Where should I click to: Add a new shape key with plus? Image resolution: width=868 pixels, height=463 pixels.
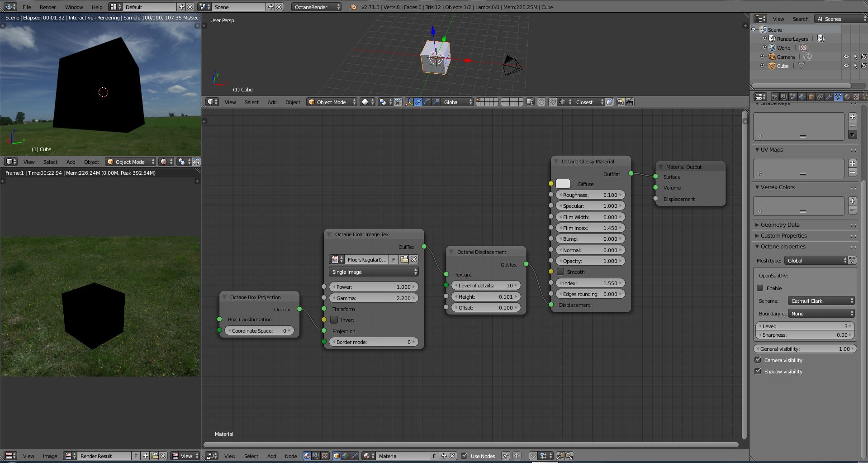(x=853, y=116)
